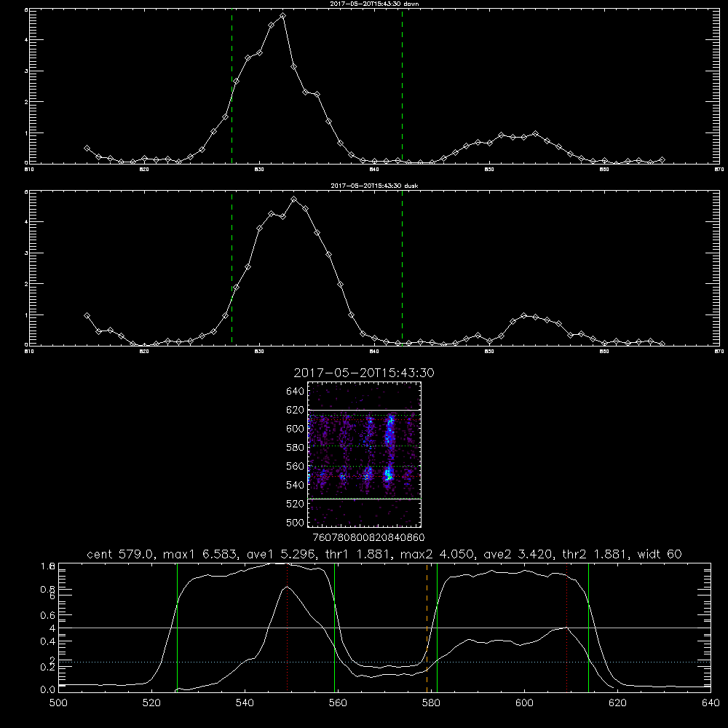The width and height of the screenshot is (728, 728).
Task: Click the spectrogram y-axis label 500
Action: (x=295, y=522)
